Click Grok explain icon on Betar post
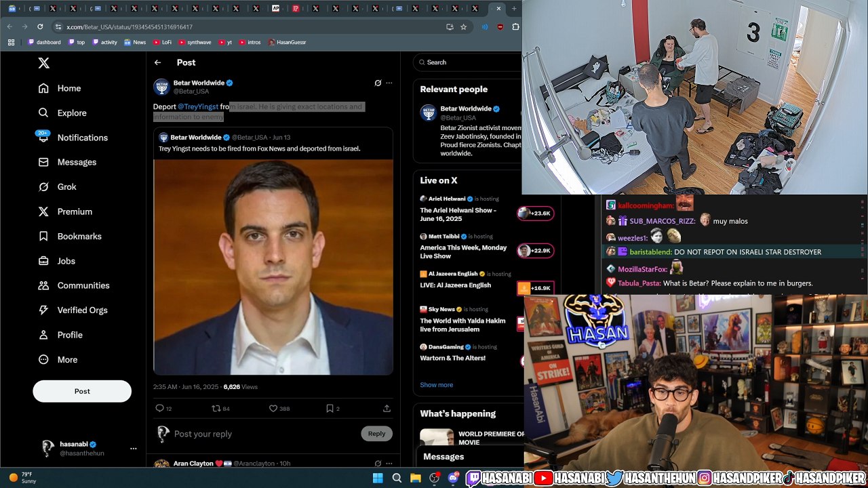Screen dimensions: 868x488 [x=378, y=83]
